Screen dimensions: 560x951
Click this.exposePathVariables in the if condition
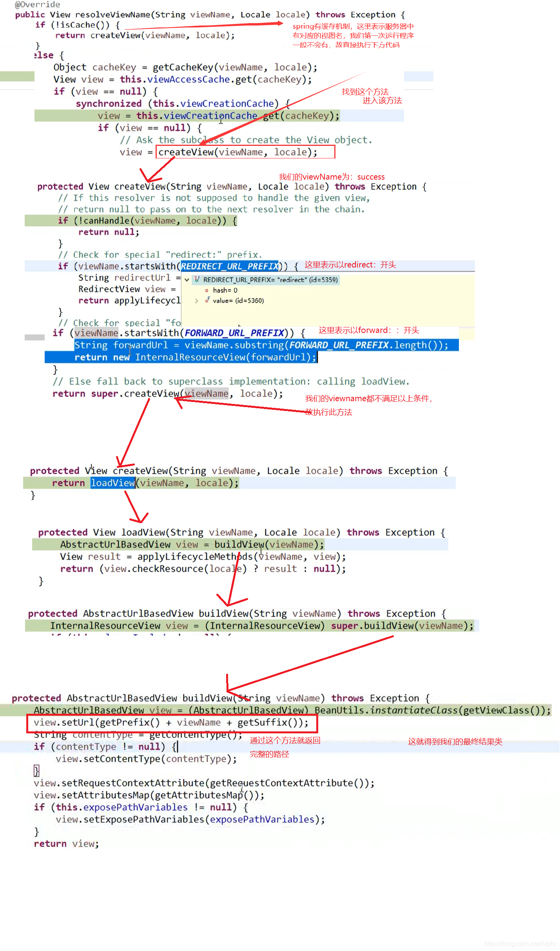tap(122, 807)
